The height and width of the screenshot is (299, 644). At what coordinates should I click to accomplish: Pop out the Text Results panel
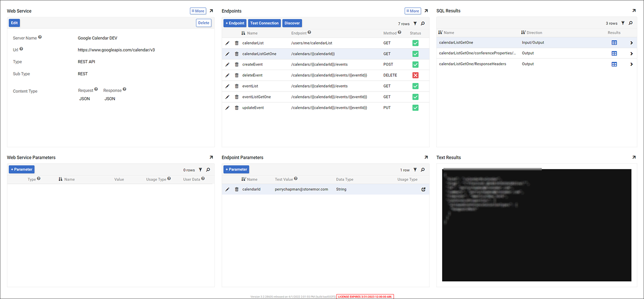click(x=634, y=157)
